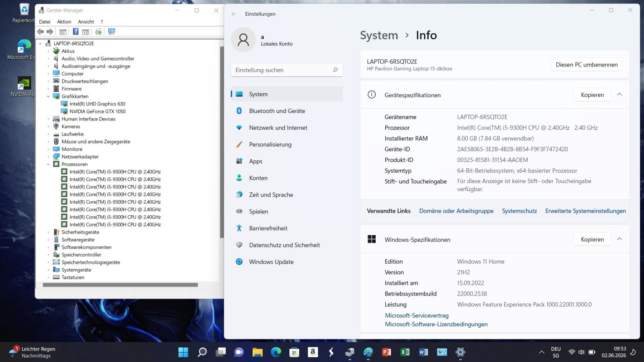
Task: Click the Diesen PC umbenennen button
Action: (587, 65)
